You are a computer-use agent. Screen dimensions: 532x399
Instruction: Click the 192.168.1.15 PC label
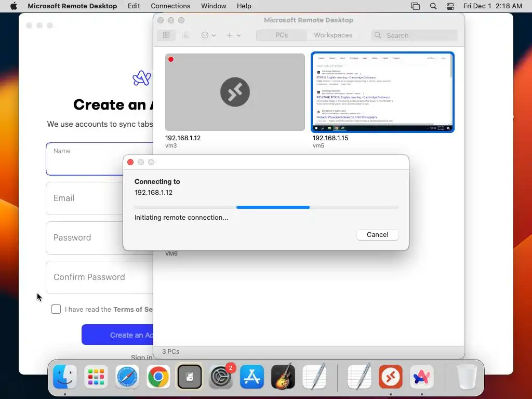(x=330, y=138)
